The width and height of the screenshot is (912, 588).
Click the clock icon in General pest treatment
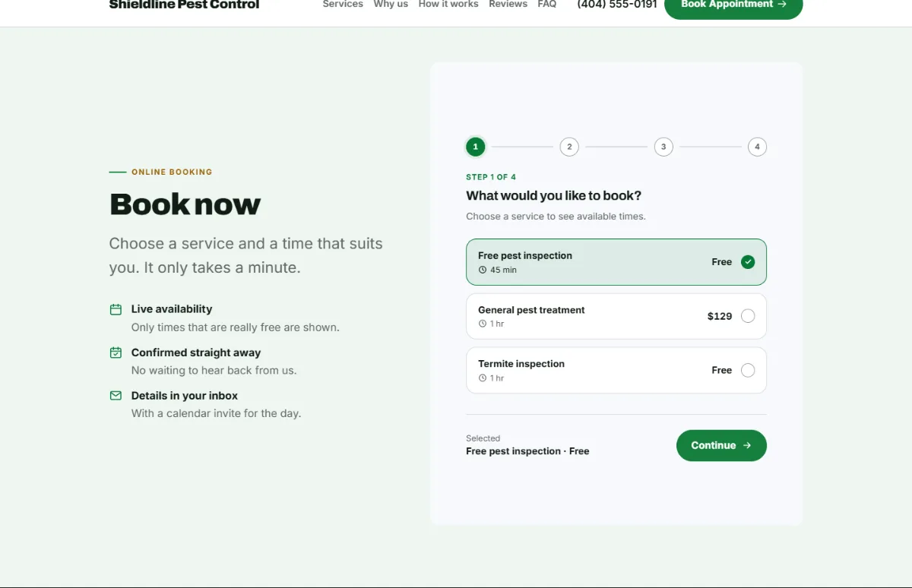[x=483, y=324]
